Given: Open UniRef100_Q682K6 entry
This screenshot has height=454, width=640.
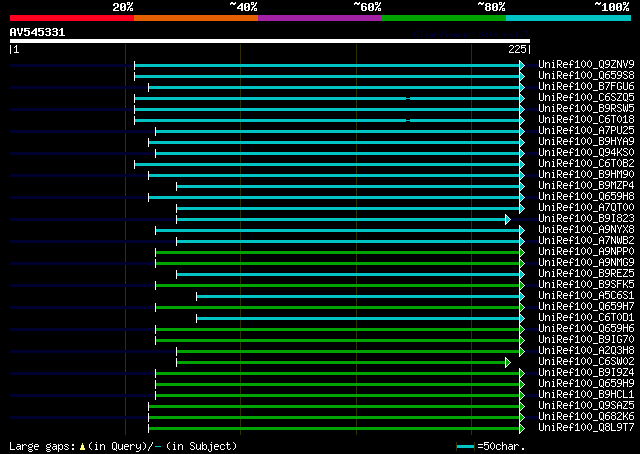Looking at the screenshot, I should [x=586, y=417].
